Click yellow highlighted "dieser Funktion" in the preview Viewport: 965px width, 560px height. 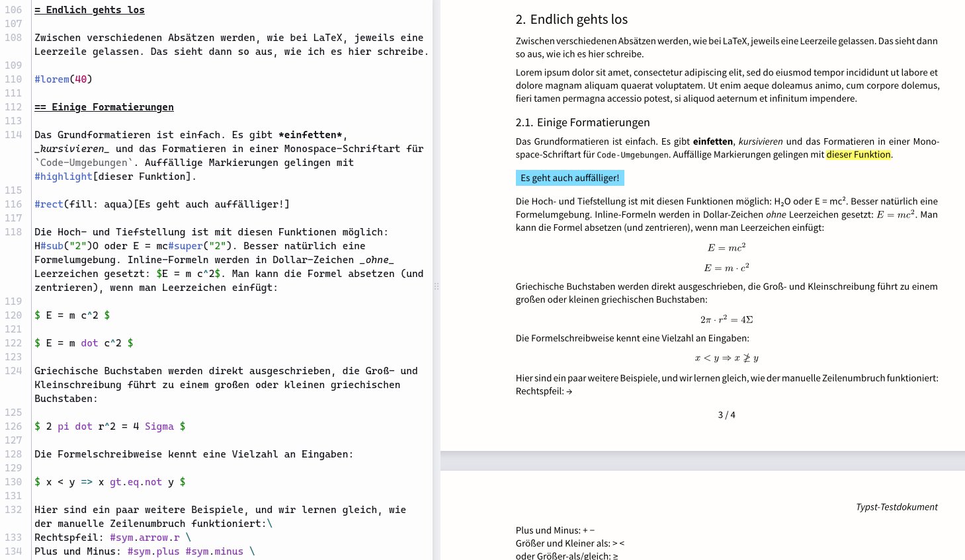click(x=858, y=155)
